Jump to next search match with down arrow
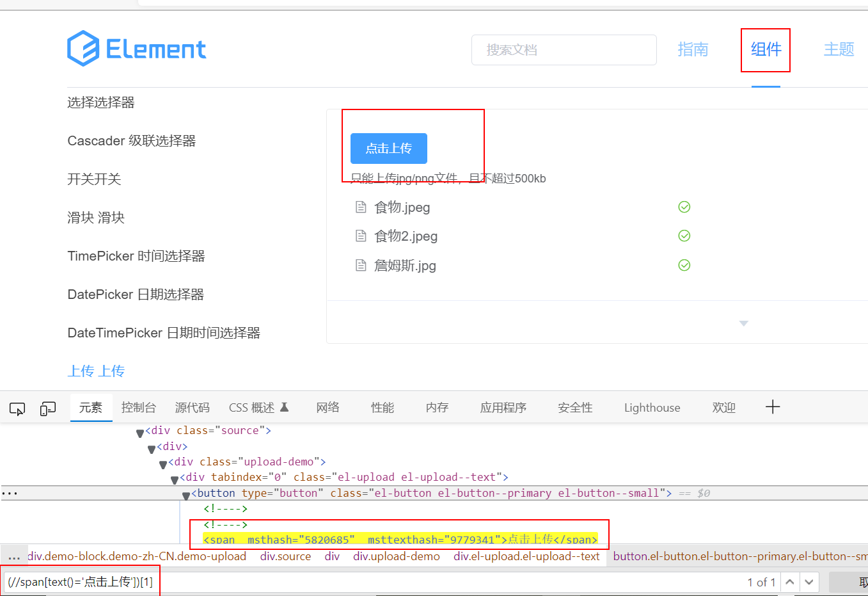The height and width of the screenshot is (596, 868). pyautogui.click(x=809, y=582)
